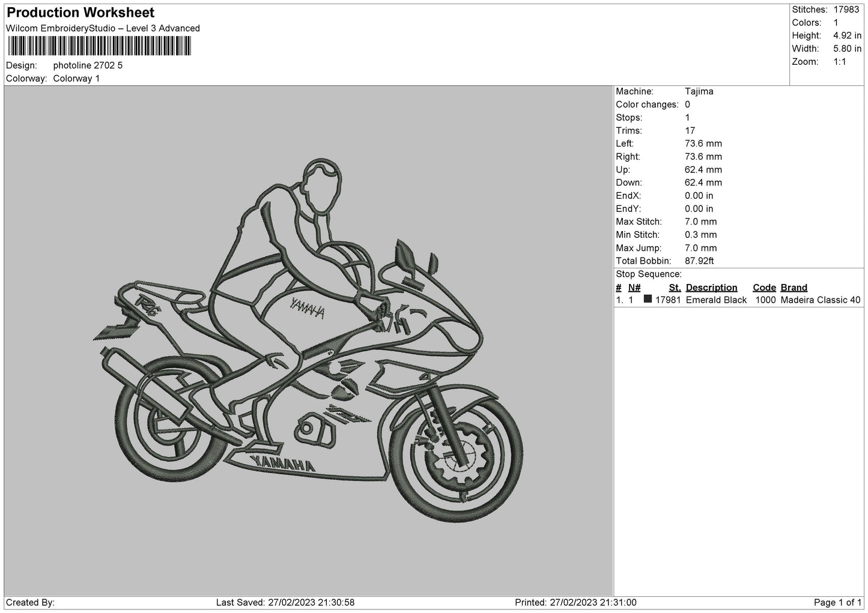Click the Min Stitch value 0.3 mm
Screen dimensions: 868x613
(x=701, y=235)
